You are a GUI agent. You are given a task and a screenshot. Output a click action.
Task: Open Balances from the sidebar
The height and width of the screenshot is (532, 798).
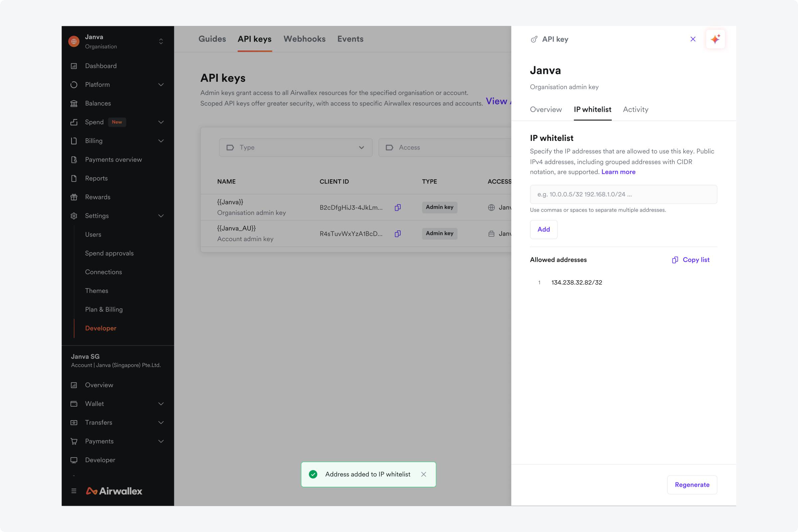98,103
